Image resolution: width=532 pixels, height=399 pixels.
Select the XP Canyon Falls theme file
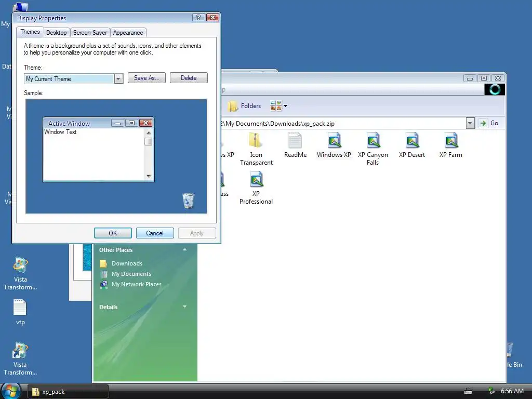click(x=373, y=149)
